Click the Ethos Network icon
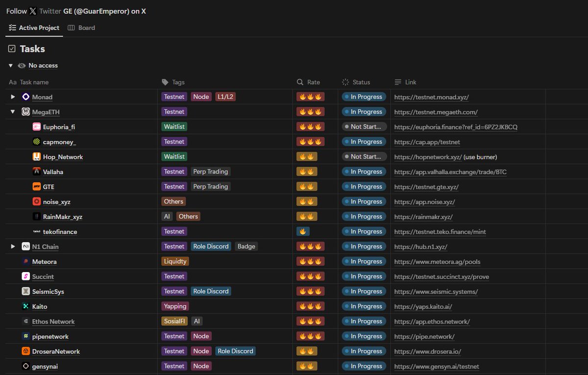This screenshot has width=588, height=375. (26, 322)
